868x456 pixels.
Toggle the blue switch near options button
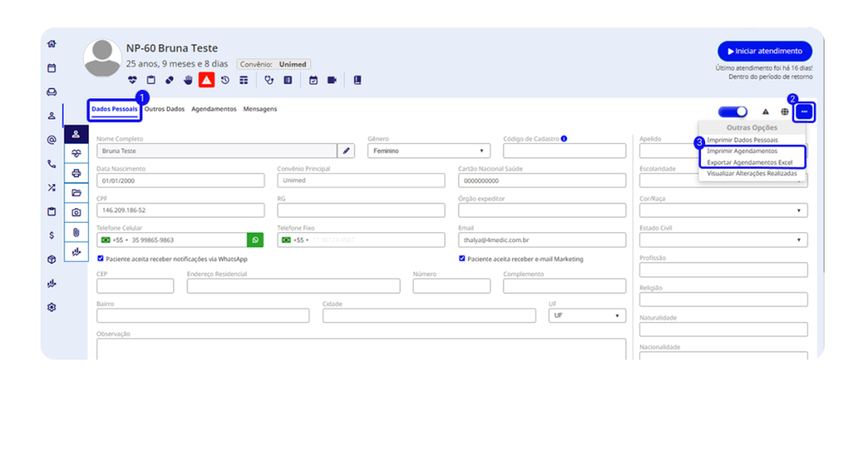click(732, 112)
